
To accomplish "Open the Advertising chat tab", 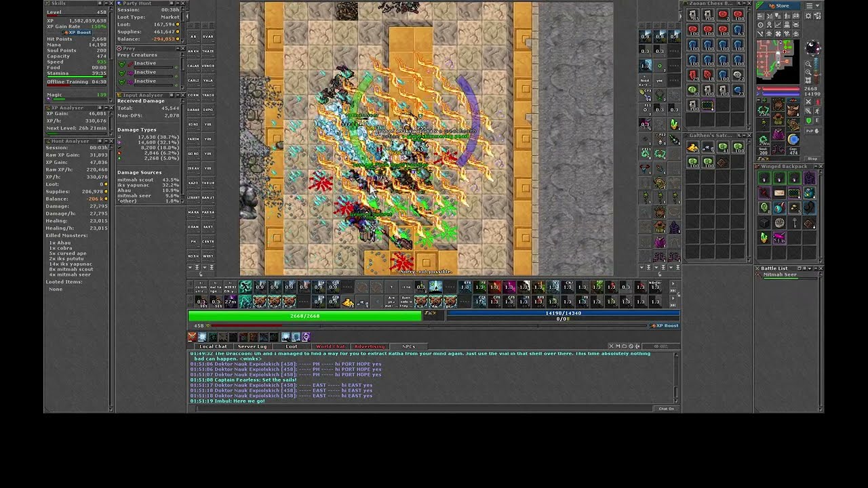I will pos(369,346).
